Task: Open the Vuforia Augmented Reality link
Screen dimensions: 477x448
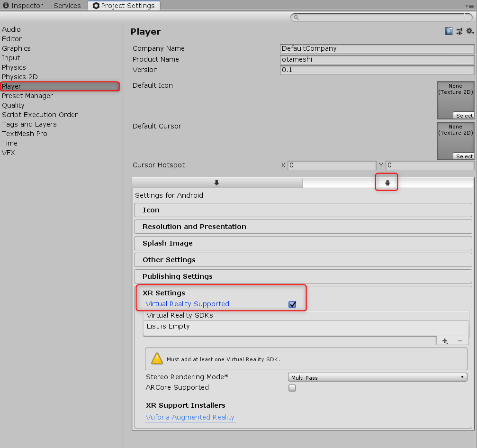Action: [x=190, y=417]
